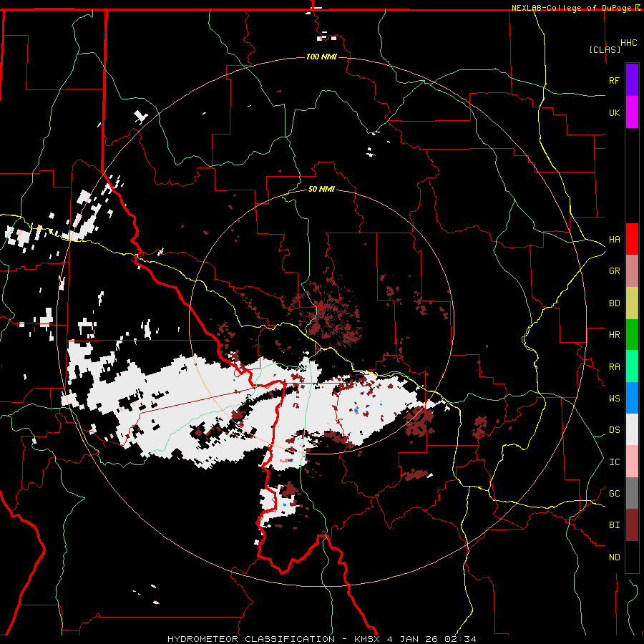
Task: Select the BI brown legend swatch
Action: [x=632, y=525]
